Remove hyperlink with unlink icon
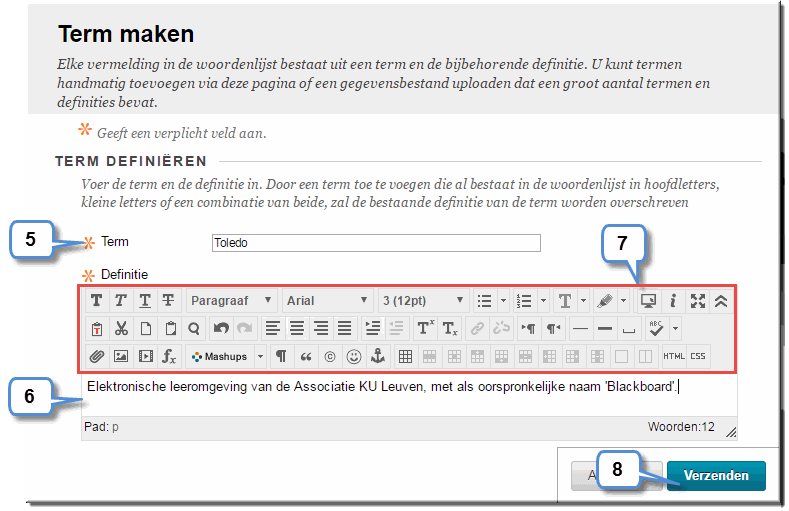Viewport: 789px width, 511px height. [501, 329]
